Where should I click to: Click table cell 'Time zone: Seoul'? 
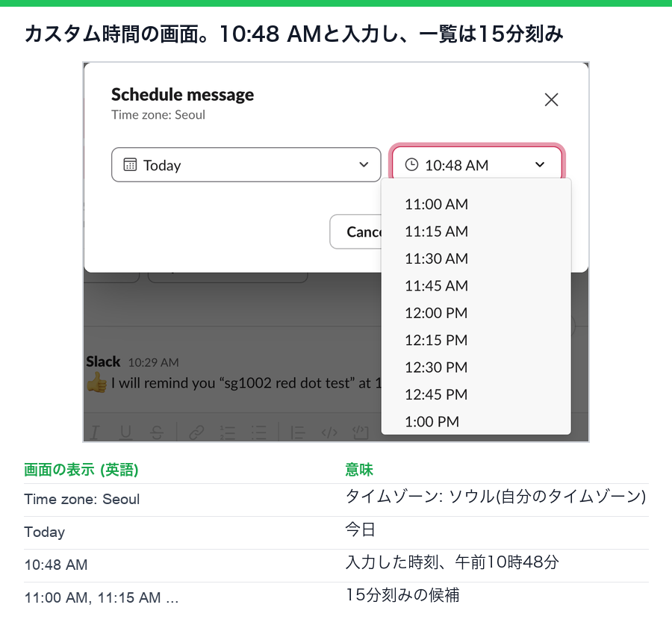click(x=82, y=500)
